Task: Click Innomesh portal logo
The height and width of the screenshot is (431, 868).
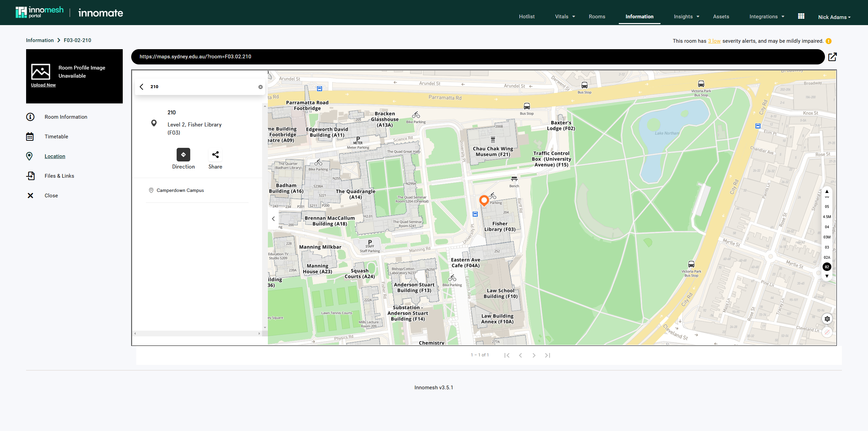Action: tap(39, 12)
